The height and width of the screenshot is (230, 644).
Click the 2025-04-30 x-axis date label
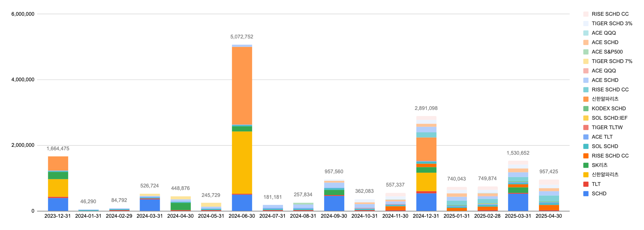pyautogui.click(x=548, y=216)
